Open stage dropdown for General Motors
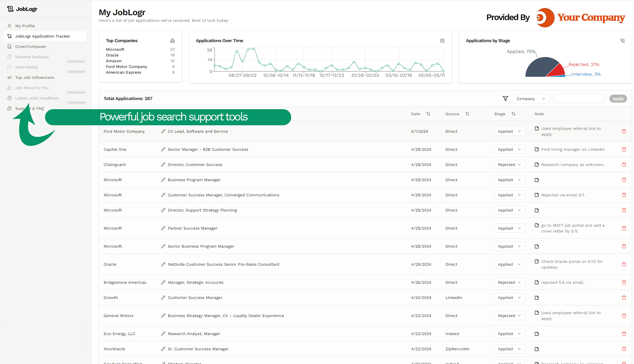 point(509,316)
